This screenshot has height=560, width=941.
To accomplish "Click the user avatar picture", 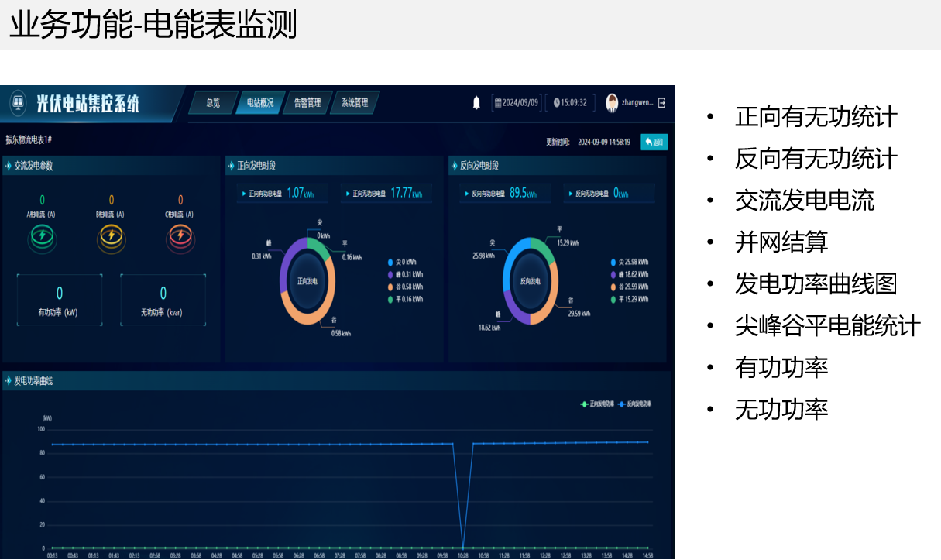I will (x=612, y=103).
